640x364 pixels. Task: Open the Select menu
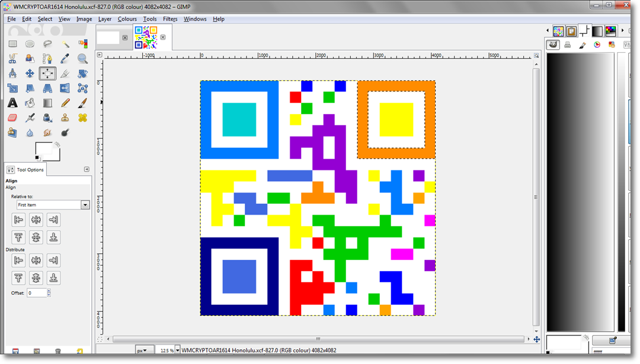tap(45, 19)
